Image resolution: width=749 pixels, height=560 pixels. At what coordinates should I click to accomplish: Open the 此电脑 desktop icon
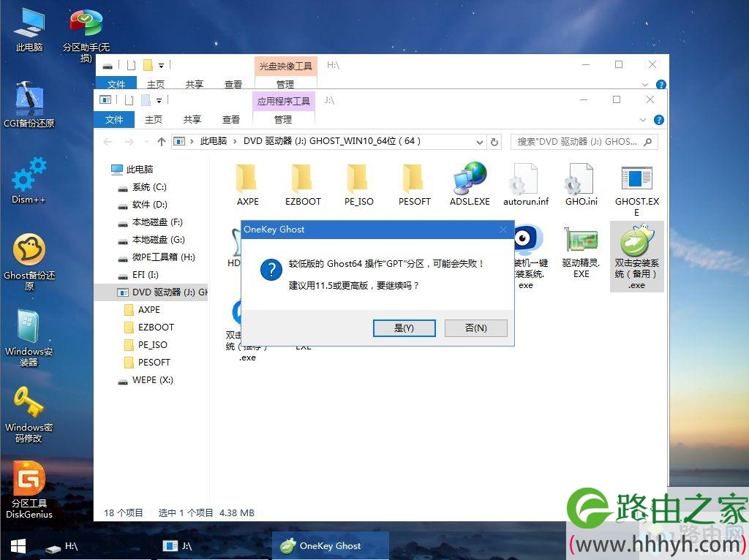click(x=29, y=29)
